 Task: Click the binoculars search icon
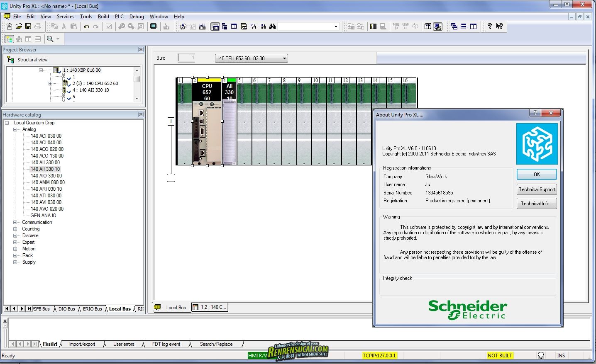click(272, 26)
